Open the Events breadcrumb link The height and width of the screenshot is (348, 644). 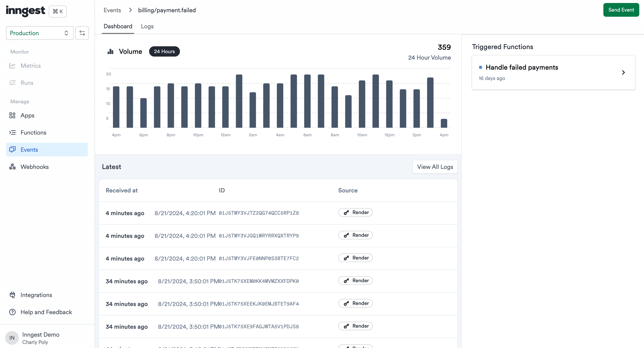click(112, 10)
